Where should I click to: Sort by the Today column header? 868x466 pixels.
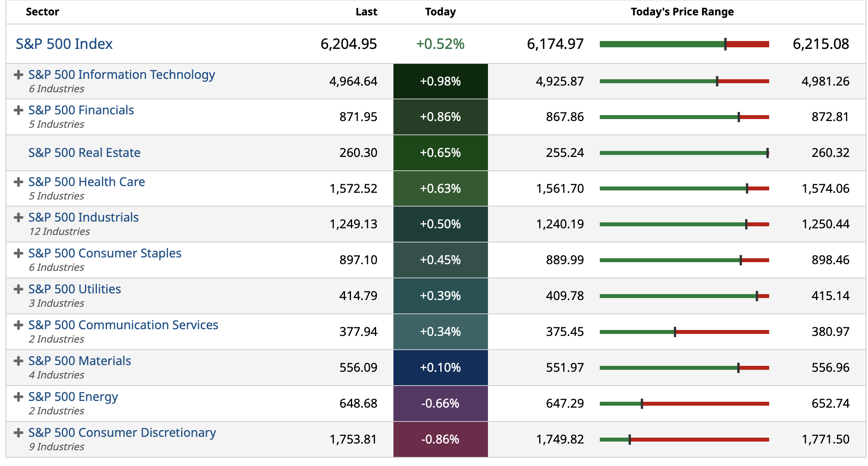(x=440, y=12)
